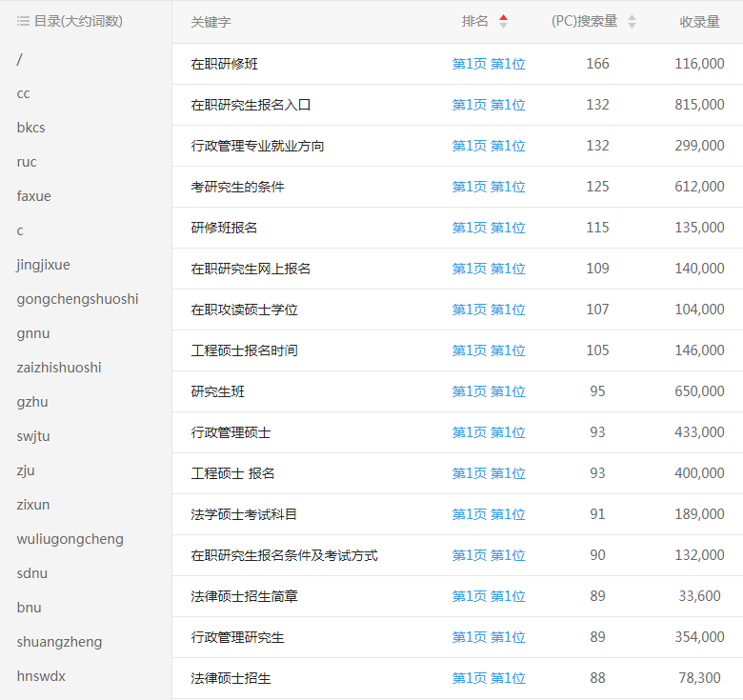Select the 'ruc' directory in sidebar
This screenshot has width=743, height=700.
[27, 162]
